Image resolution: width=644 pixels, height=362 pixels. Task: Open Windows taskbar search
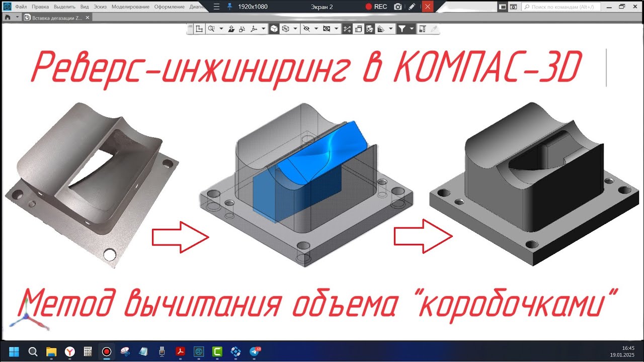[33, 351]
